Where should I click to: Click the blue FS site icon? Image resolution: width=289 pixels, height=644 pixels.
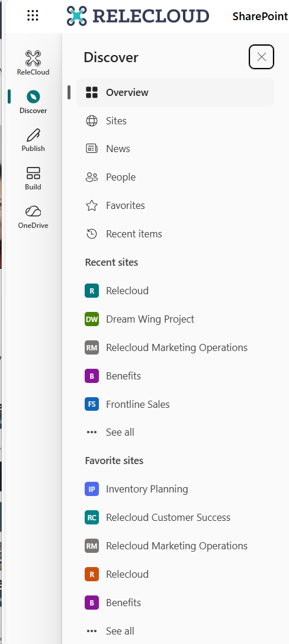click(92, 404)
